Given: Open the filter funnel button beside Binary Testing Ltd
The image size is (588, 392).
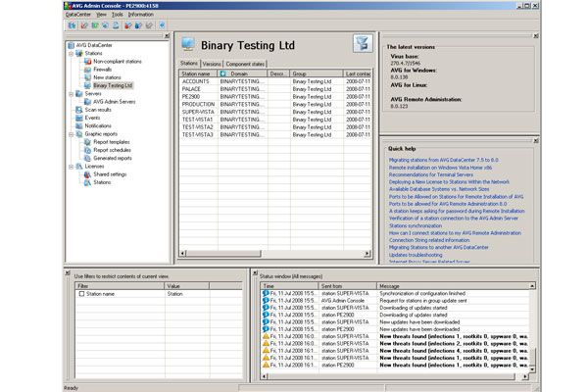Looking at the screenshot, I should pyautogui.click(x=363, y=43).
